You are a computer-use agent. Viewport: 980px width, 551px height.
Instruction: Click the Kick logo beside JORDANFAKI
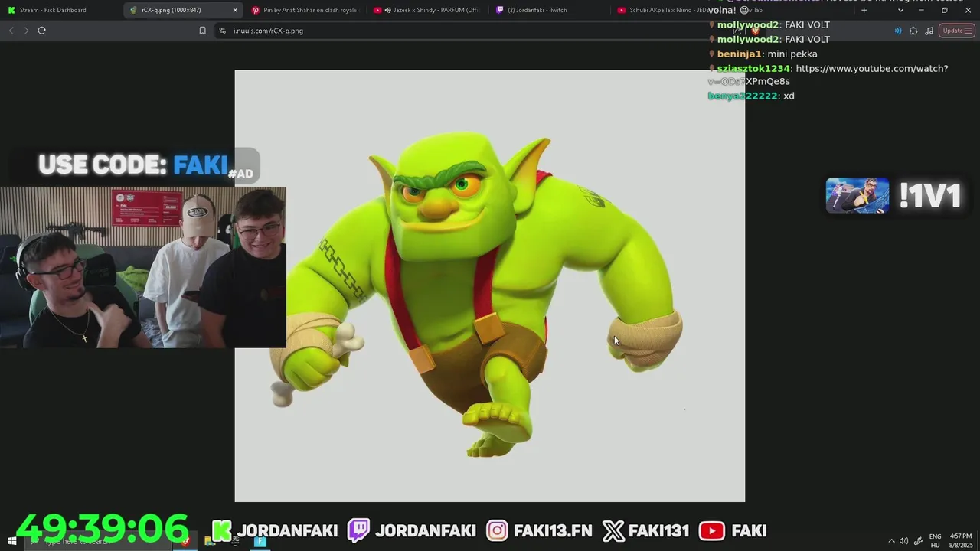(x=221, y=530)
